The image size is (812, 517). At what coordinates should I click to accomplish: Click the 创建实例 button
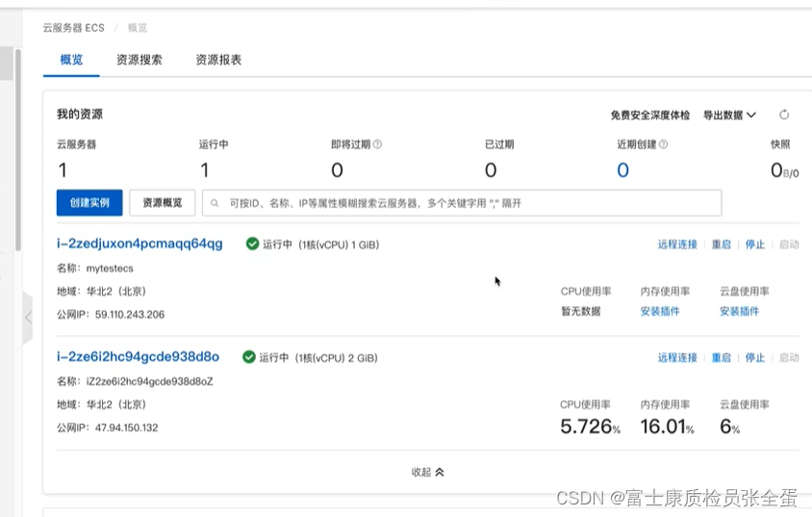pyautogui.click(x=89, y=202)
